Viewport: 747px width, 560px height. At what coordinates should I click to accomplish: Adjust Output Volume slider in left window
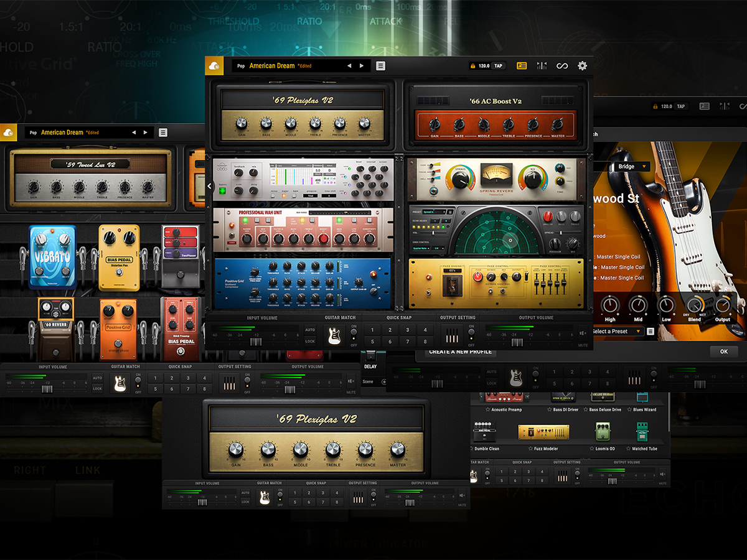pyautogui.click(x=289, y=390)
